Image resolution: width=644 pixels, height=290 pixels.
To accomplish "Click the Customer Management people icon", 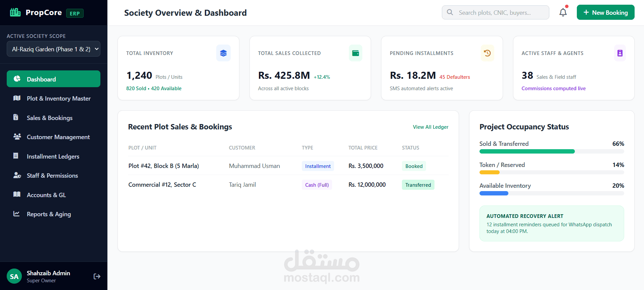I will (17, 136).
